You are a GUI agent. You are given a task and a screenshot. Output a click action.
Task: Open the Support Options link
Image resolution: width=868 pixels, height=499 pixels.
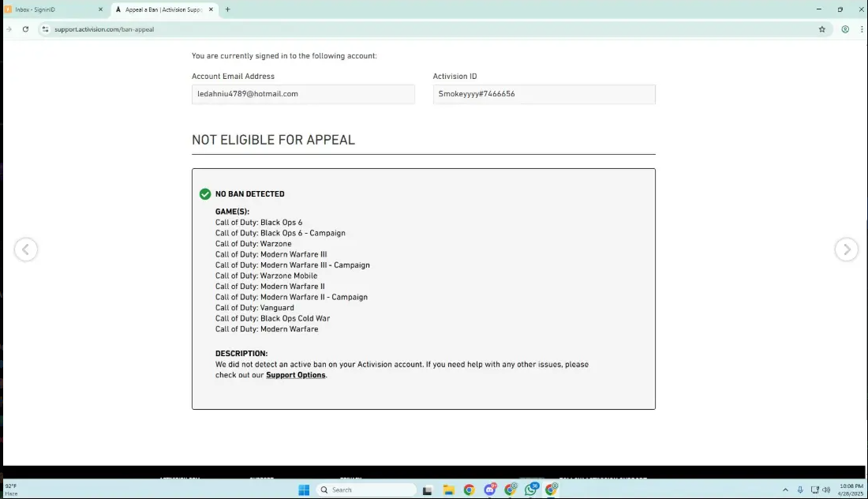pos(296,375)
